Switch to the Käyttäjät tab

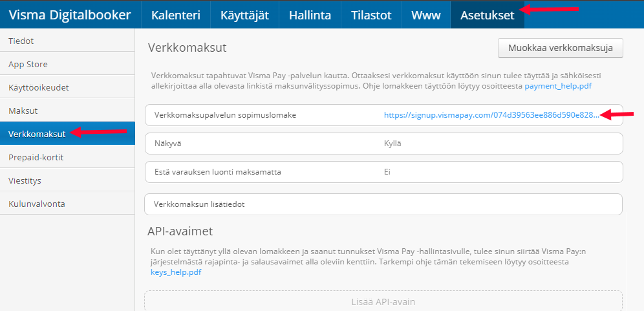pos(245,16)
